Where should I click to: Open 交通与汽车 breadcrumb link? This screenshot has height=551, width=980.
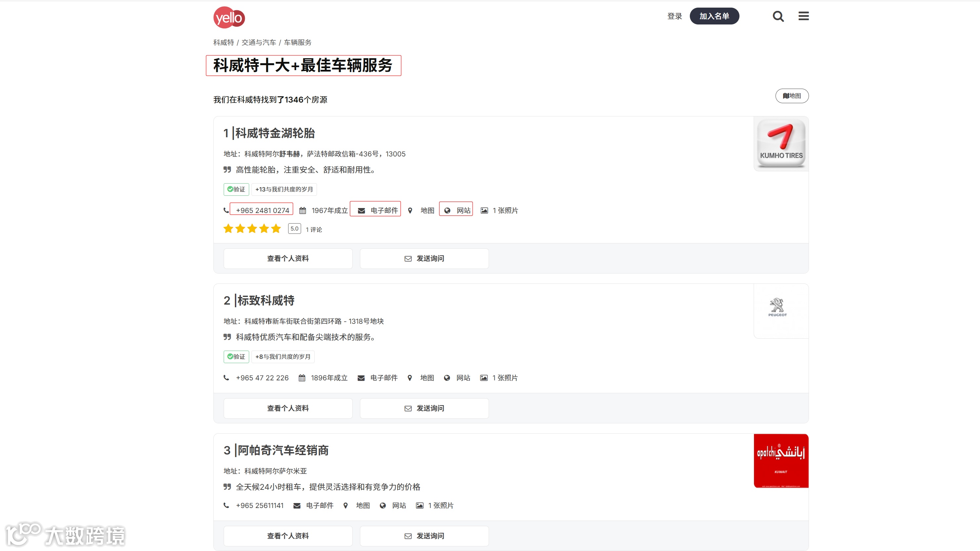pos(259,42)
